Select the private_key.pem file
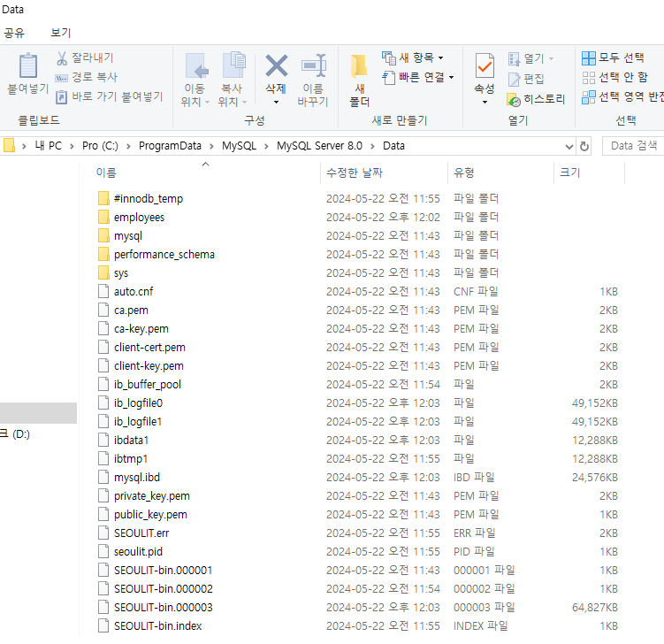This screenshot has height=644, width=664. [x=143, y=496]
